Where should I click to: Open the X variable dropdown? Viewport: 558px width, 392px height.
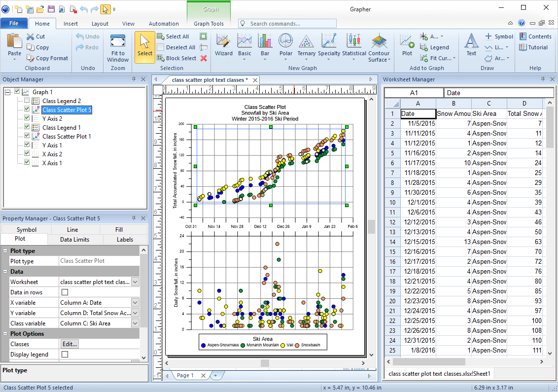click(135, 303)
